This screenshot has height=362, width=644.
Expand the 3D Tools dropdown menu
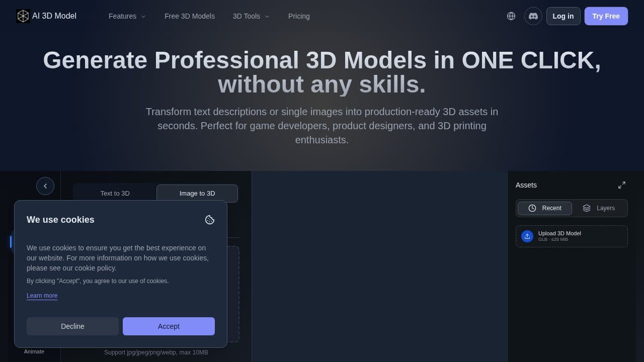(x=251, y=16)
